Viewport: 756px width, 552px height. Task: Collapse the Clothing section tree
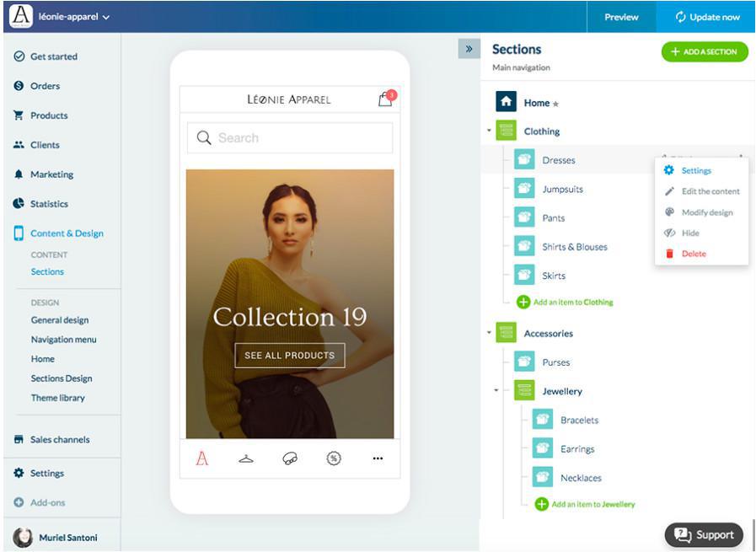coord(489,131)
